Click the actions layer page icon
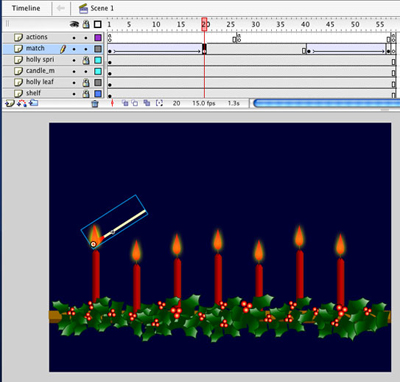Viewport: 400px width, 382px height. click(x=18, y=37)
